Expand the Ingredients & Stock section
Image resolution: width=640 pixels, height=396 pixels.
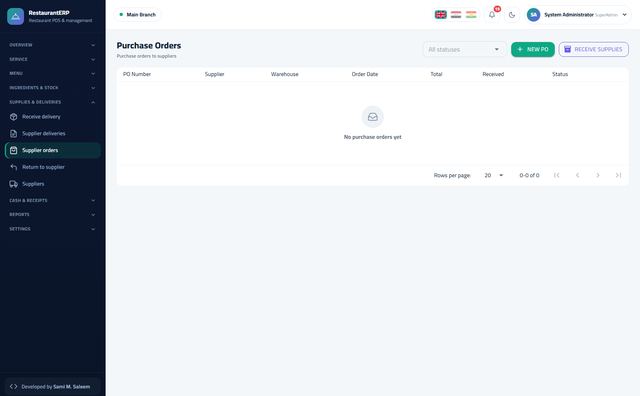click(x=52, y=88)
